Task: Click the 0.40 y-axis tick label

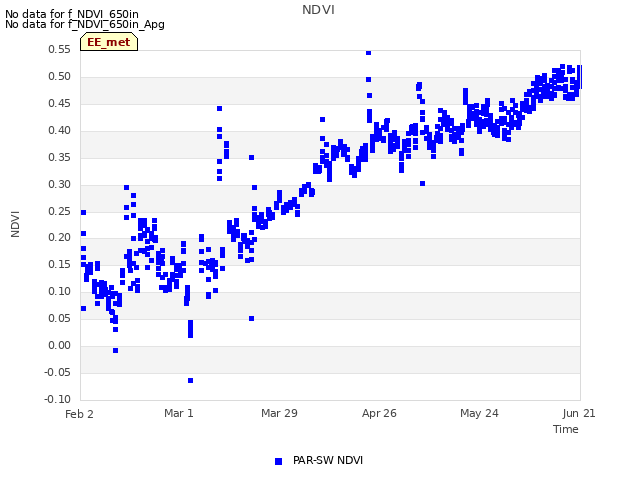Action: click(59, 130)
